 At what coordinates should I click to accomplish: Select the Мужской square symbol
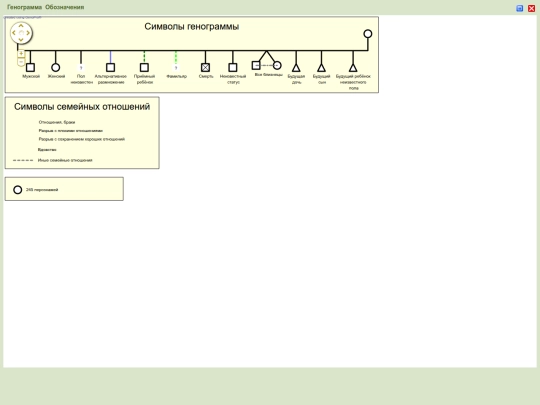30,68
